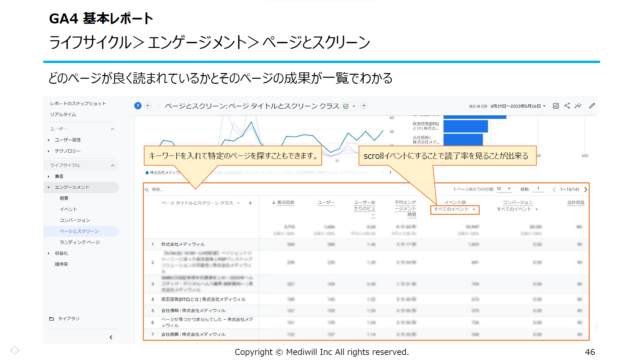The width and height of the screenshot is (644, 362).
Task: Open リアルタイム report in sidebar
Action: click(x=63, y=115)
